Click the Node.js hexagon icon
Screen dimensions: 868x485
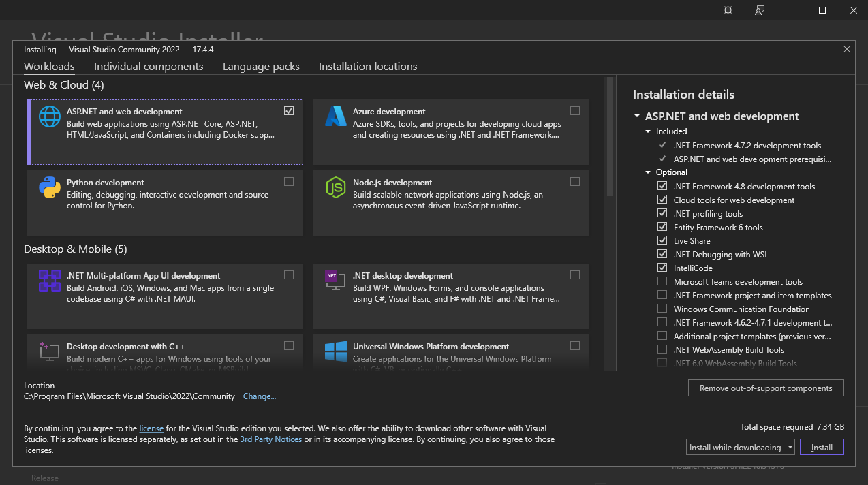[336, 187]
